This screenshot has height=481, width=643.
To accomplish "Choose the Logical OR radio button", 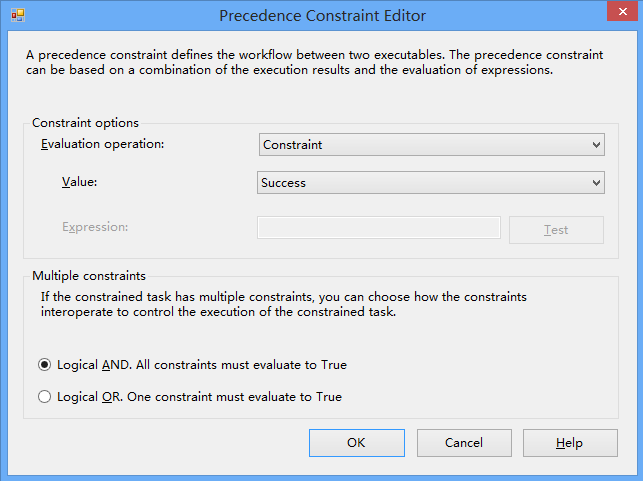I will 45,397.
